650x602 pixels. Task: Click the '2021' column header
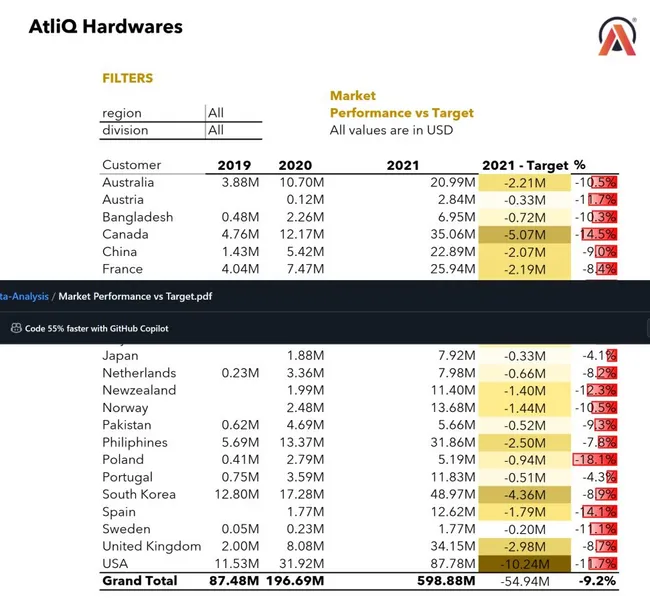click(x=403, y=165)
